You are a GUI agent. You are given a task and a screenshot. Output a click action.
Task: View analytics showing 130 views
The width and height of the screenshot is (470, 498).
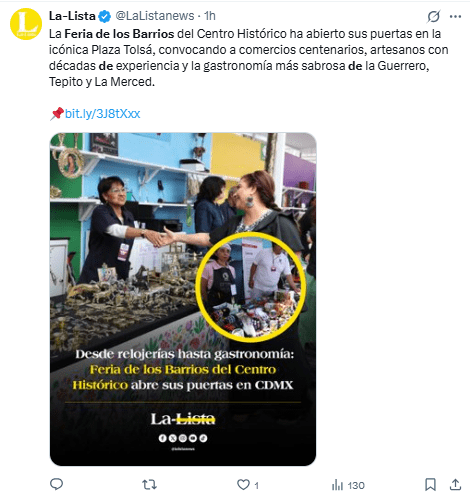click(348, 485)
